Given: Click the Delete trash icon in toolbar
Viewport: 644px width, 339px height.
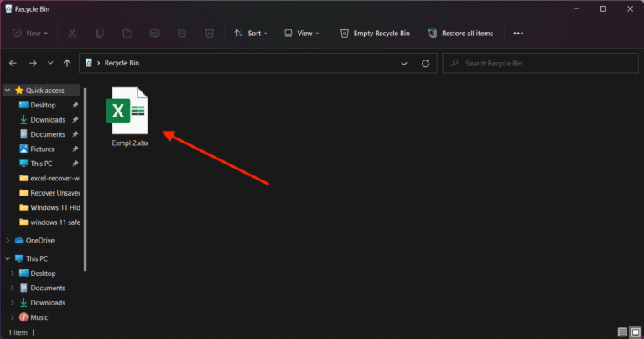Looking at the screenshot, I should click(x=210, y=34).
